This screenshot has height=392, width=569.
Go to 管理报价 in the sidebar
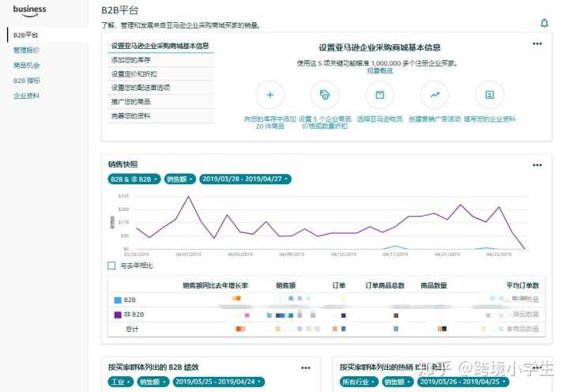pyautogui.click(x=26, y=50)
